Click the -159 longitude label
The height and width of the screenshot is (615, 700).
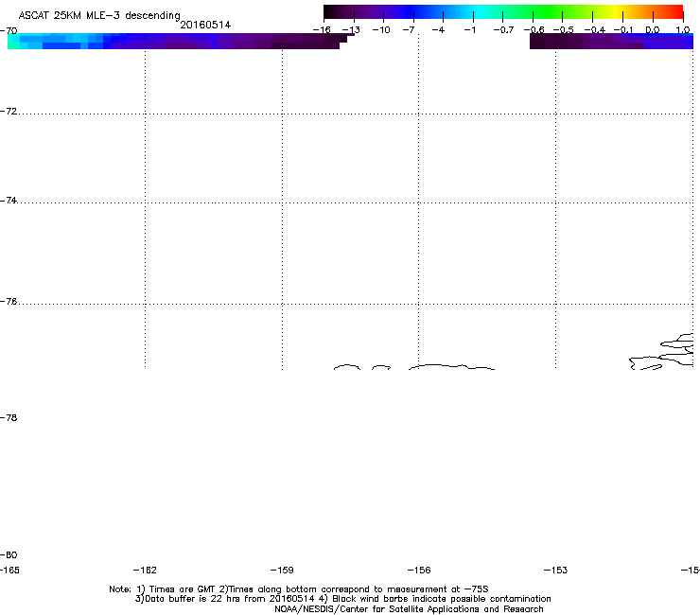(282, 570)
